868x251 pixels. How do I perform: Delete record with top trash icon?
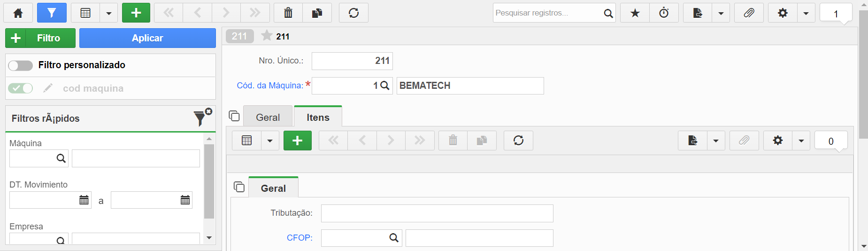coord(288,13)
